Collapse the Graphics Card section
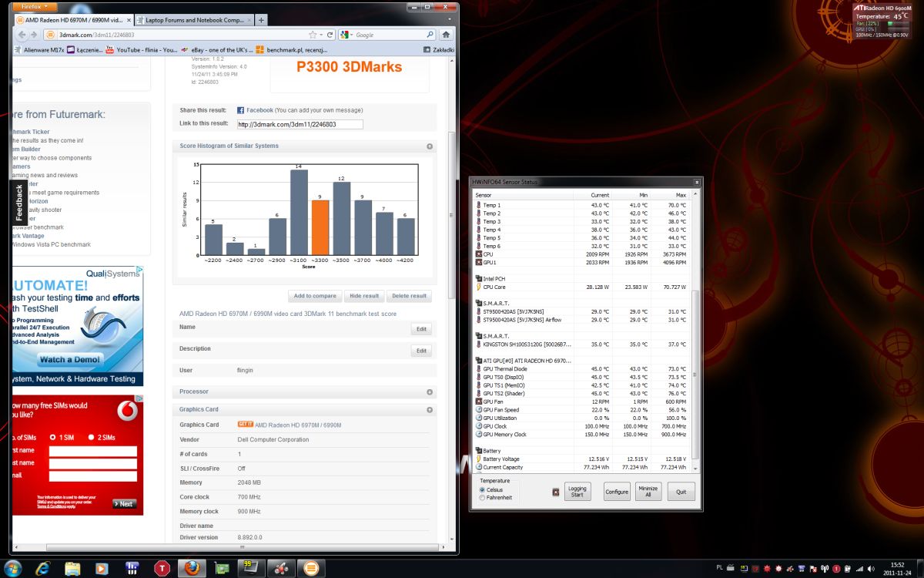924x578 pixels. coord(430,410)
